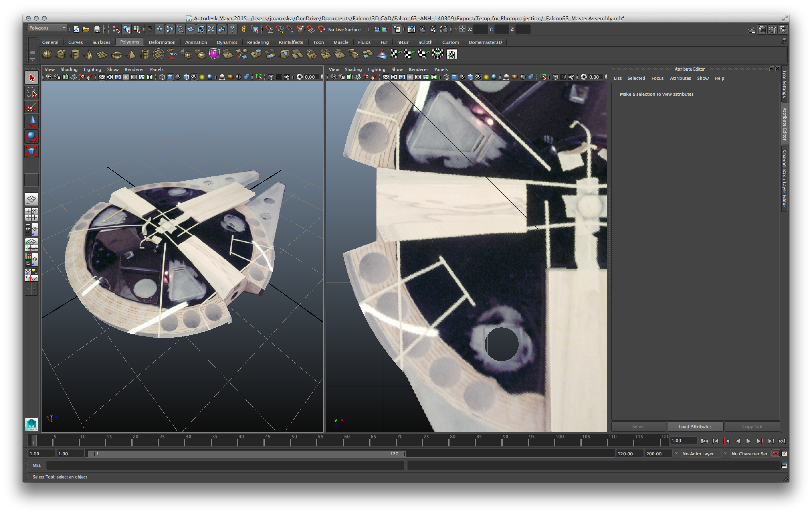
Task: Open the Render View window icon
Action: tap(412, 29)
